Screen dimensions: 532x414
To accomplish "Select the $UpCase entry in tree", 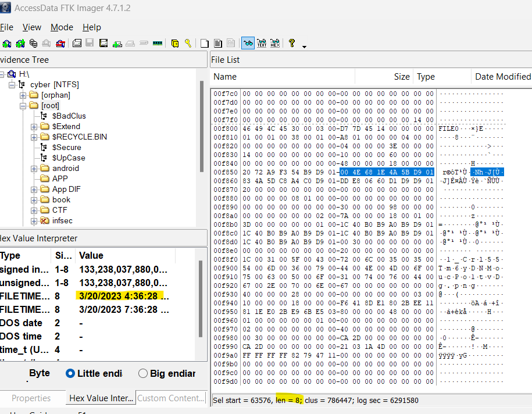I will (x=69, y=158).
